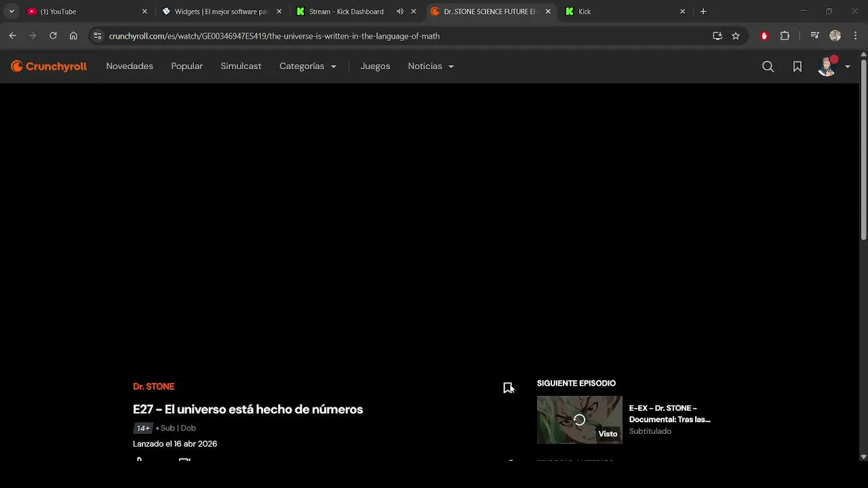868x488 pixels.
Task: Click the episode title El universo está hecho de números
Action: (x=248, y=409)
